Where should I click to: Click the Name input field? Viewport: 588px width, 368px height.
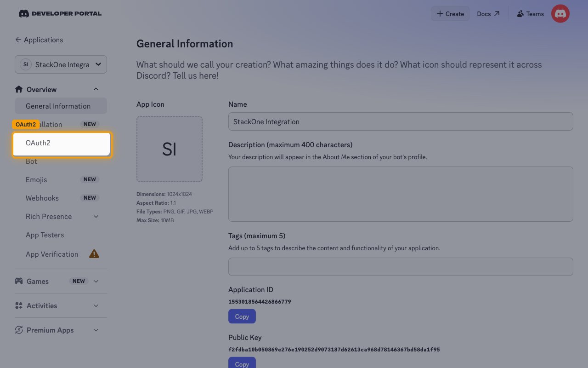click(x=401, y=121)
